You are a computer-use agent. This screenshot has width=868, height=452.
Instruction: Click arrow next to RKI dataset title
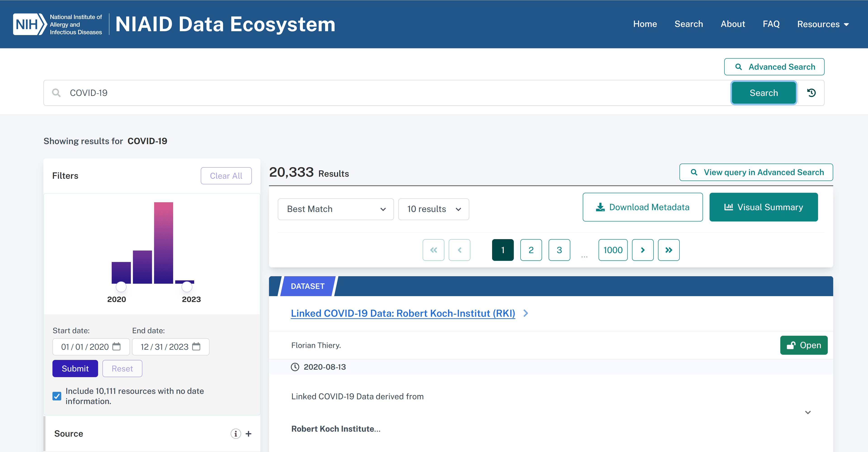(526, 313)
